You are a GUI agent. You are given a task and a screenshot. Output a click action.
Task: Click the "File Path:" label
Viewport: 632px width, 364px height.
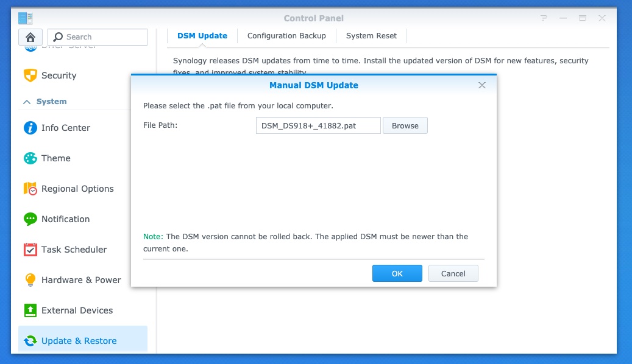click(160, 125)
